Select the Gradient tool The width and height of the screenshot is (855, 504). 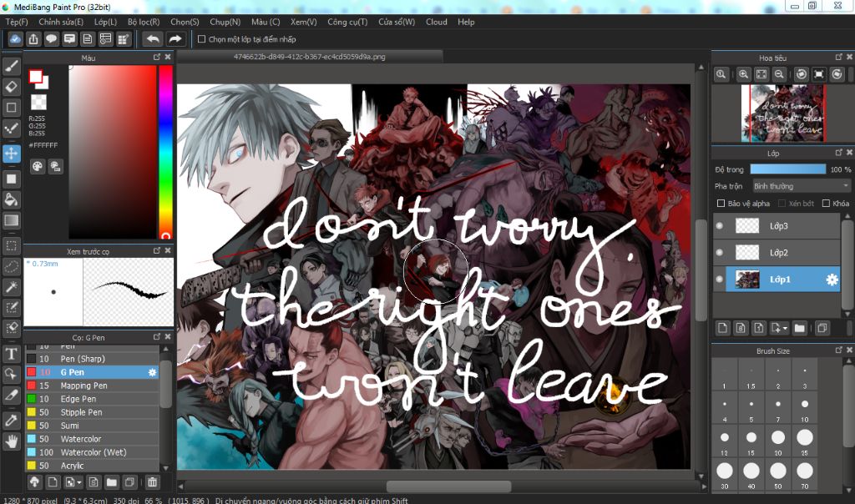[12, 220]
